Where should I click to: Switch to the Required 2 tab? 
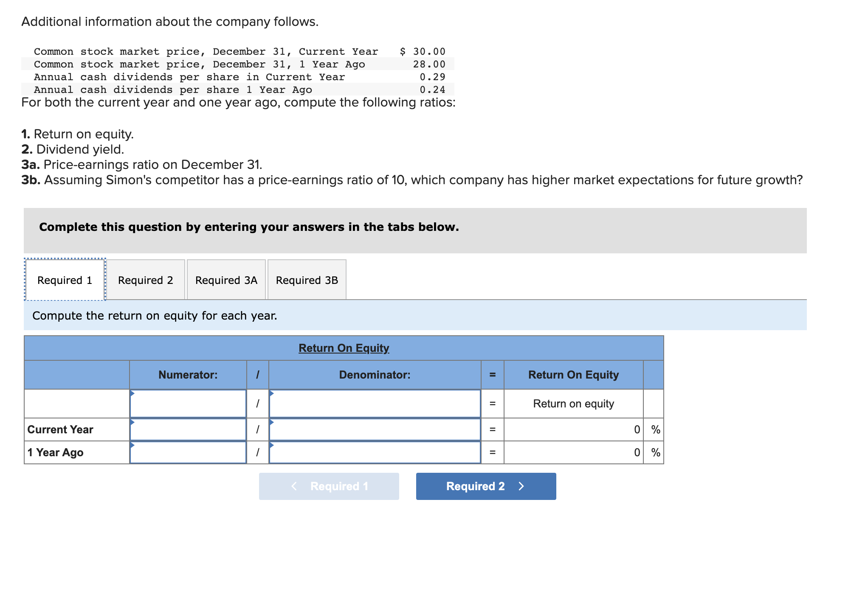point(145,280)
